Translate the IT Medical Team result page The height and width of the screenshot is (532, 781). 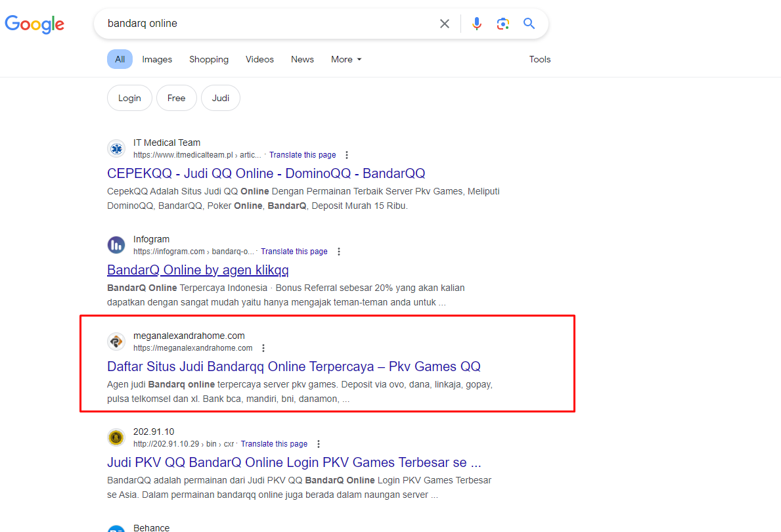pyautogui.click(x=302, y=155)
